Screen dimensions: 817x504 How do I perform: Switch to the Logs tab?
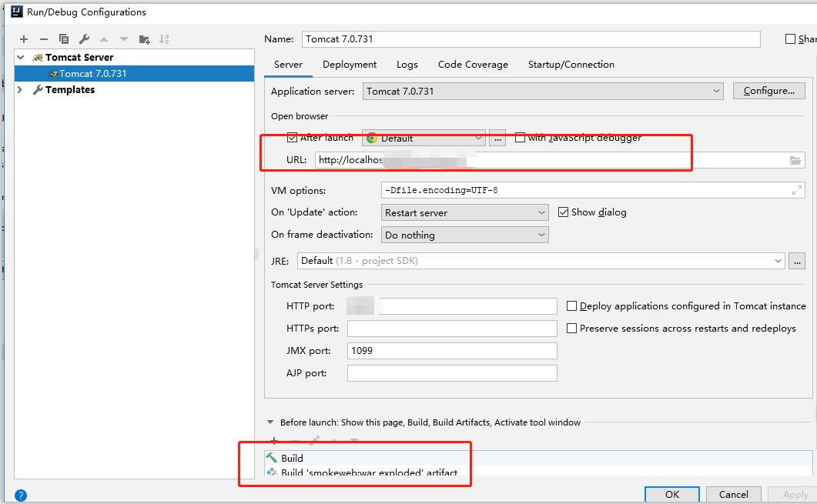pyautogui.click(x=407, y=65)
